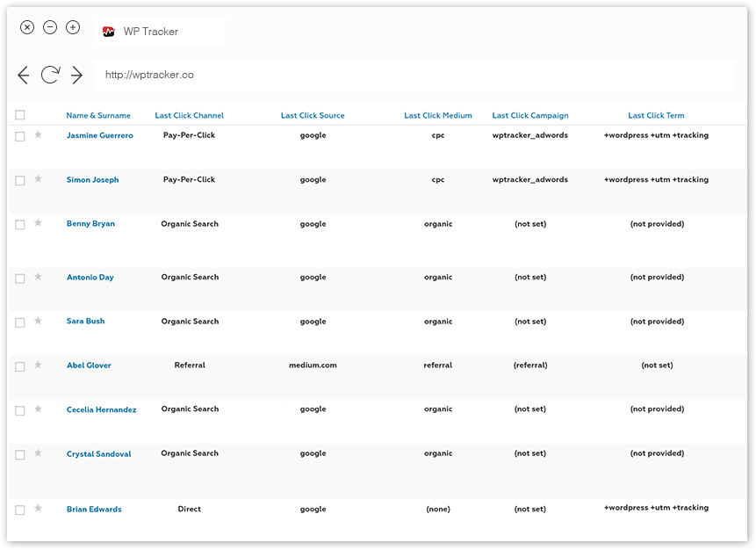Click '(referral)' campaign in Abel Glover row
The width and height of the screenshot is (756, 550).
(530, 365)
